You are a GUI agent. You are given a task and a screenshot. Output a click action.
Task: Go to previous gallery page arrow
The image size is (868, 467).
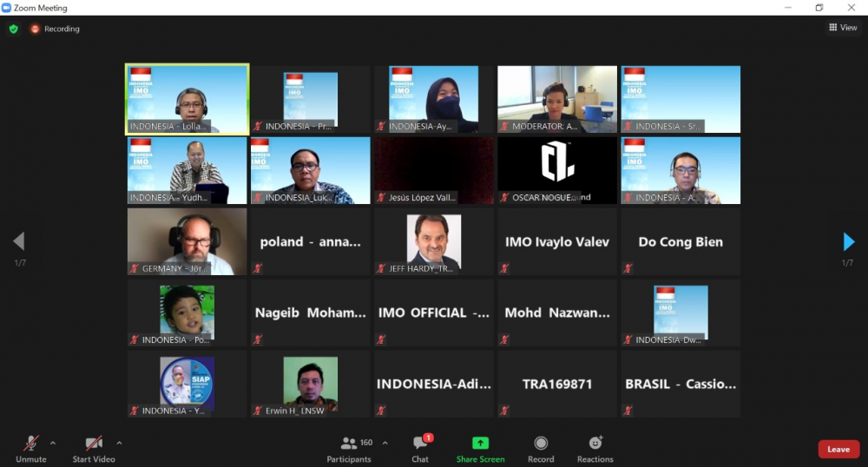[19, 241]
